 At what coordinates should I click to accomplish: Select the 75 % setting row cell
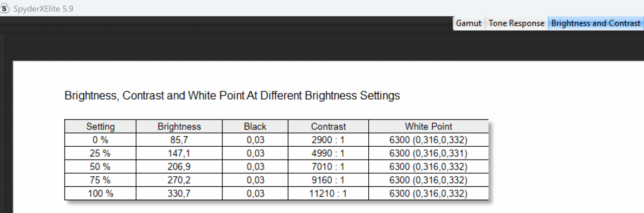(x=101, y=180)
